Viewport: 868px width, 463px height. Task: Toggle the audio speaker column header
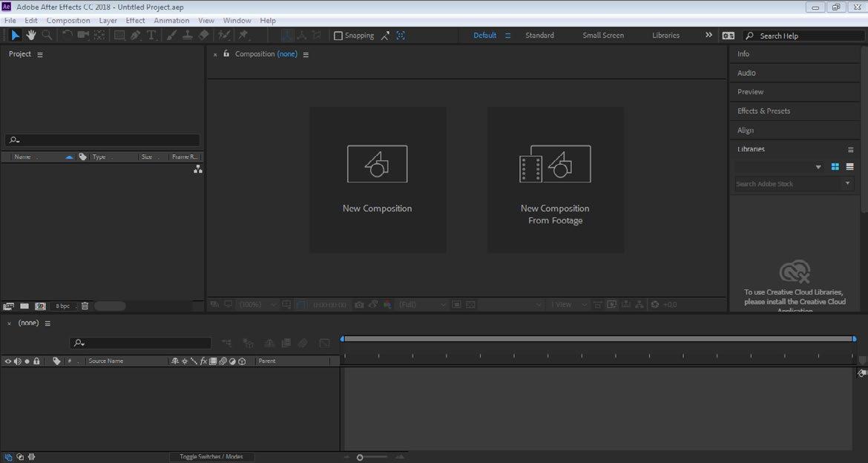tap(17, 361)
